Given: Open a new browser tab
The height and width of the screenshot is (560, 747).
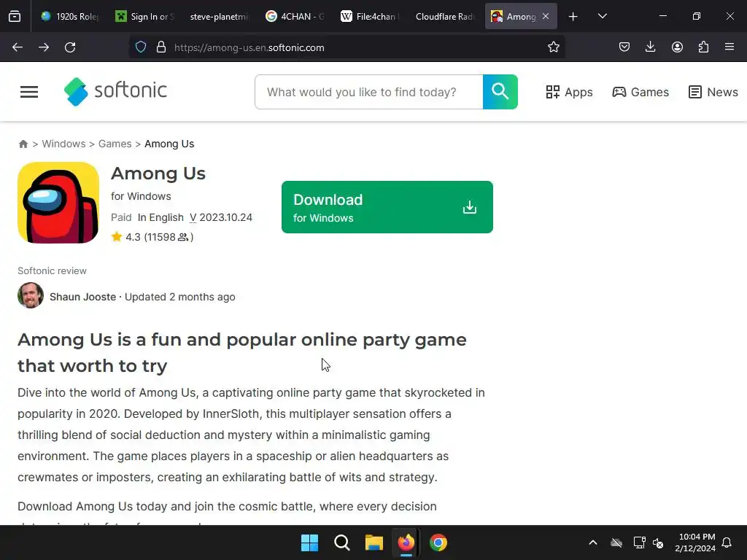Looking at the screenshot, I should [573, 17].
